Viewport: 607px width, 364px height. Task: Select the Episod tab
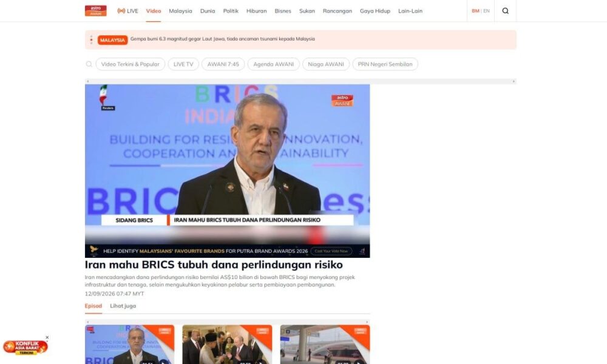[x=93, y=306]
